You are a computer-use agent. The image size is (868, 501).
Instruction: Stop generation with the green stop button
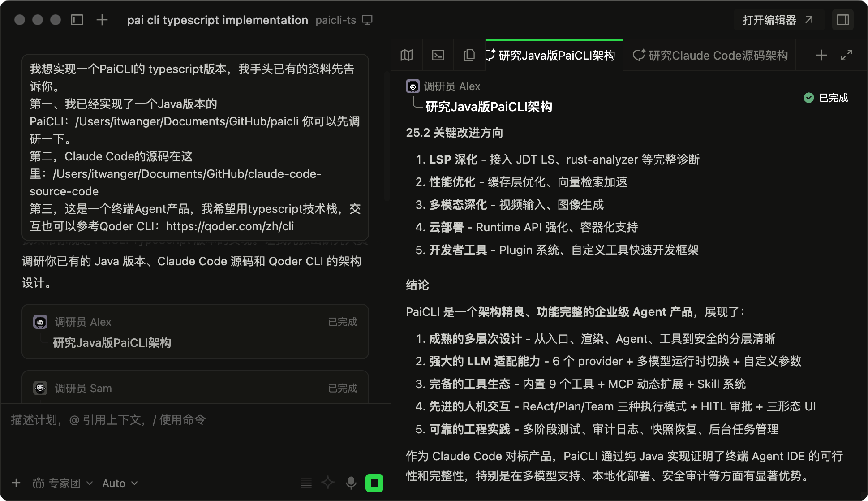pos(374,483)
